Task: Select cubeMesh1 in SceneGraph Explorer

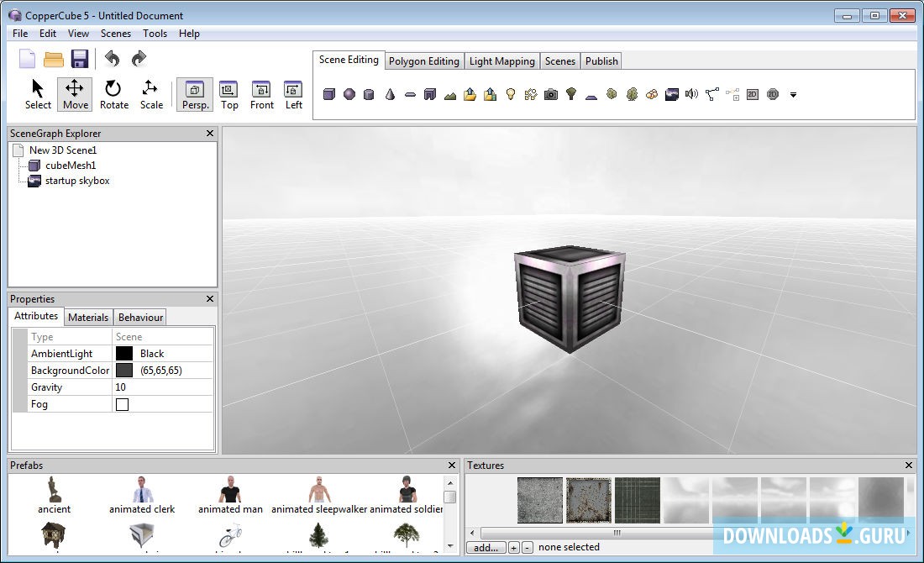Action: tap(70, 166)
